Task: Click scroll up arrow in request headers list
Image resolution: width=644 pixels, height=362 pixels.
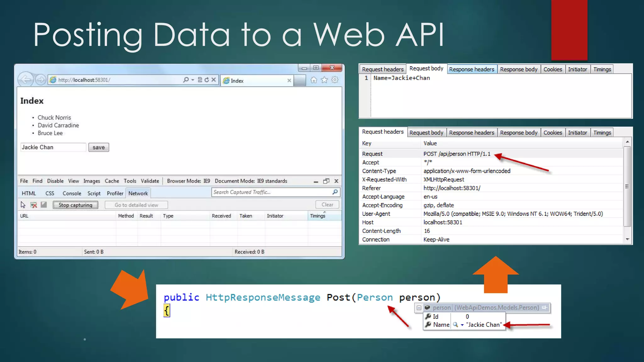Action: coord(627,142)
